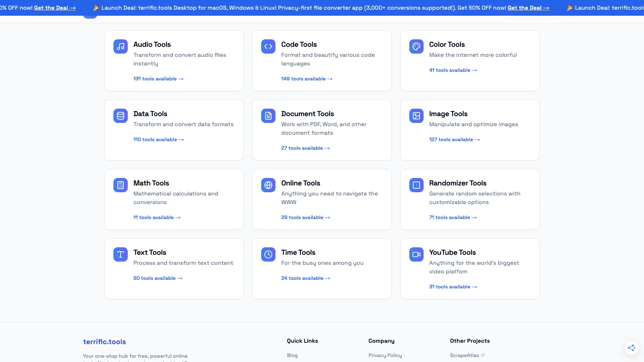644x362 pixels.
Task: Go to the 24 tools available link
Action: 306,278
